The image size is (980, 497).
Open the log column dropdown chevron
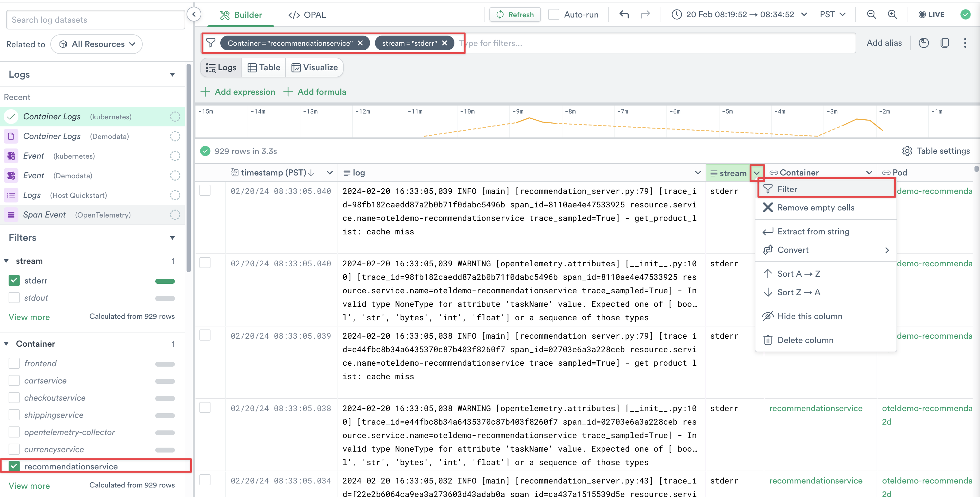pyautogui.click(x=698, y=173)
